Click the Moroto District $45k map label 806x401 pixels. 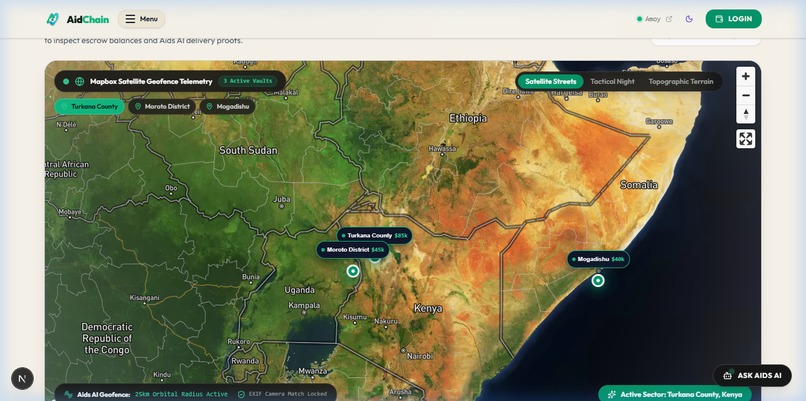click(353, 250)
